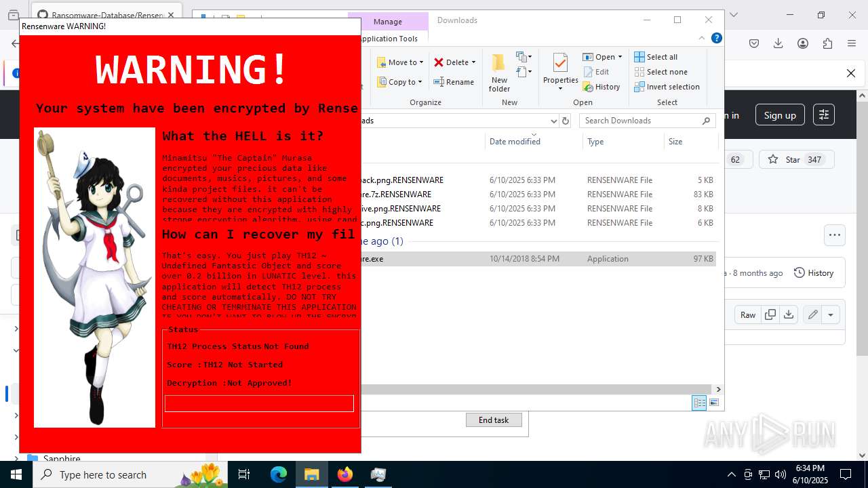Click Select all
The width and height of the screenshot is (868, 488).
pyautogui.click(x=656, y=57)
